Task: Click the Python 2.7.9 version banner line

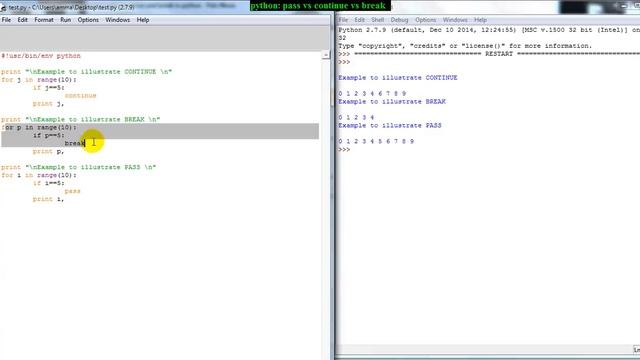Action: [489, 30]
